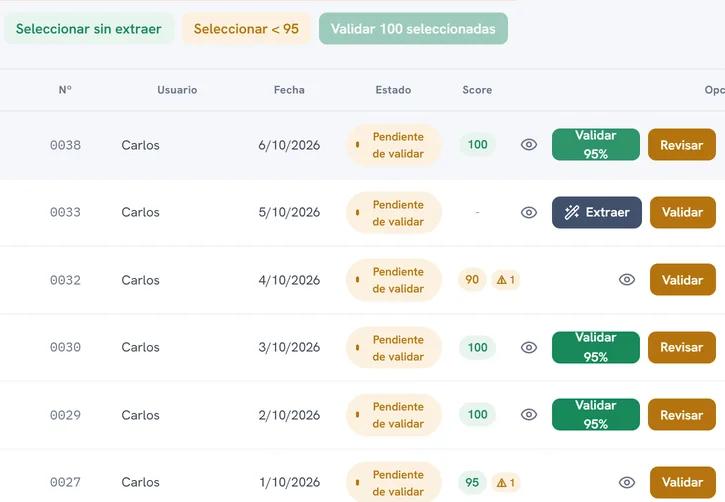Click Validar 100 seleccionadas button
The width and height of the screenshot is (725, 502).
[x=413, y=29]
